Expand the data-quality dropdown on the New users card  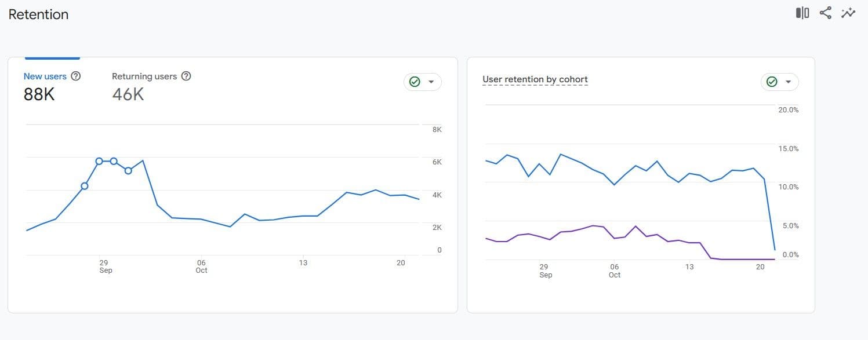click(430, 82)
